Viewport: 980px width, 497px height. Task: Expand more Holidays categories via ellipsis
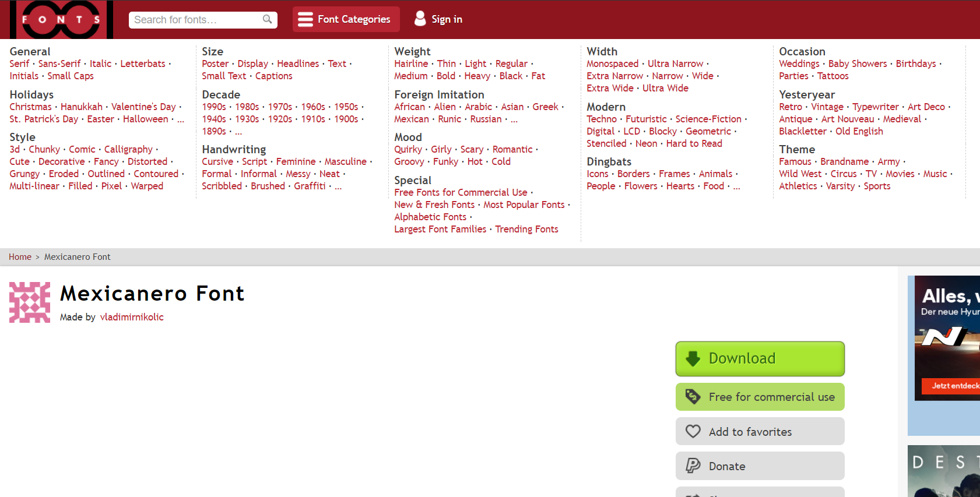tap(181, 119)
